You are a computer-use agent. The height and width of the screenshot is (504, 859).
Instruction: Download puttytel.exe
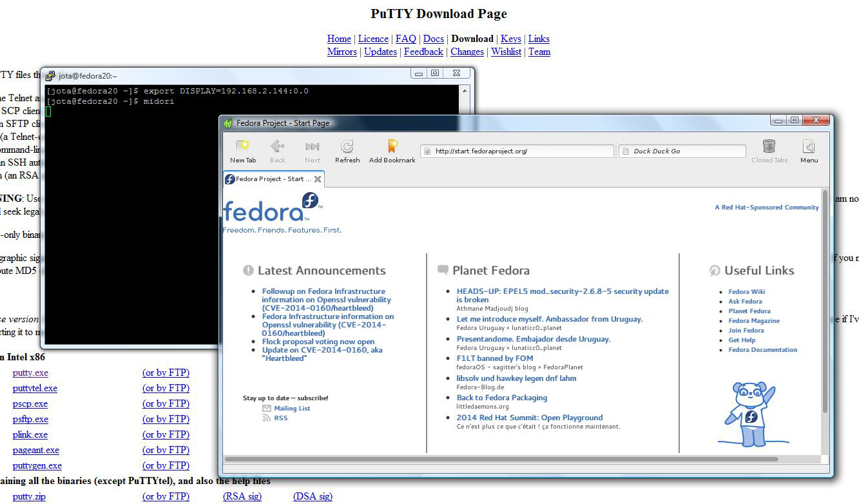tap(35, 388)
